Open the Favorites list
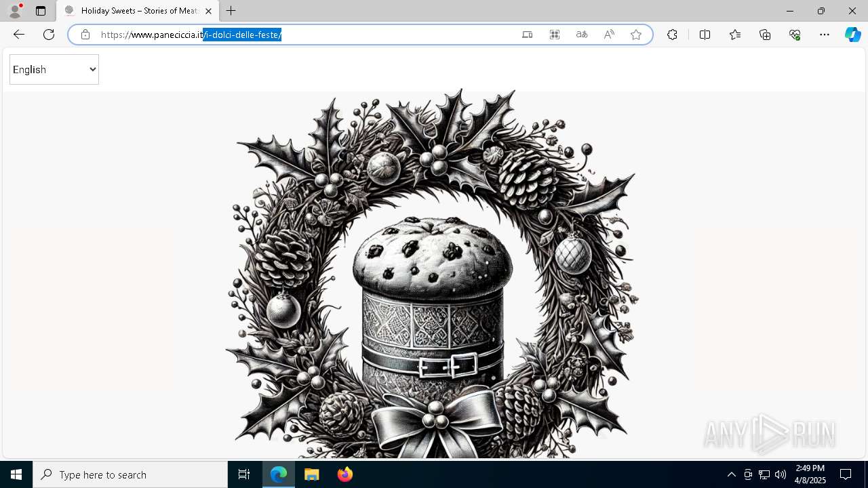The width and height of the screenshot is (868, 488). [x=735, y=35]
